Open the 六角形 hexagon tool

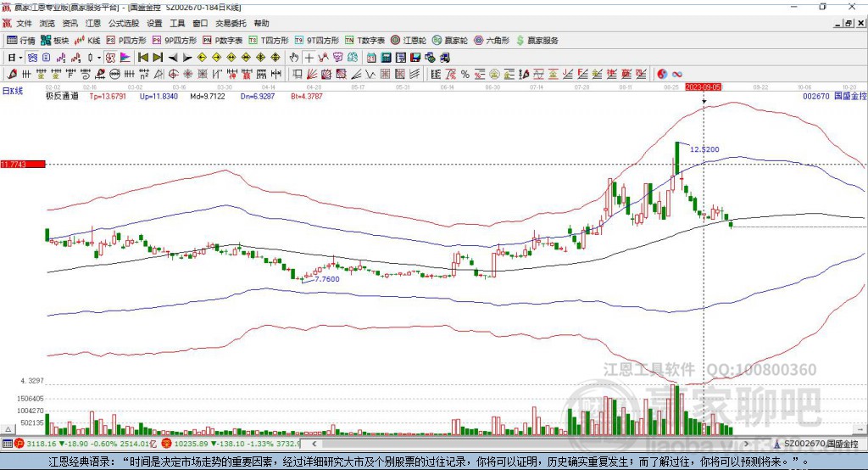click(x=492, y=41)
